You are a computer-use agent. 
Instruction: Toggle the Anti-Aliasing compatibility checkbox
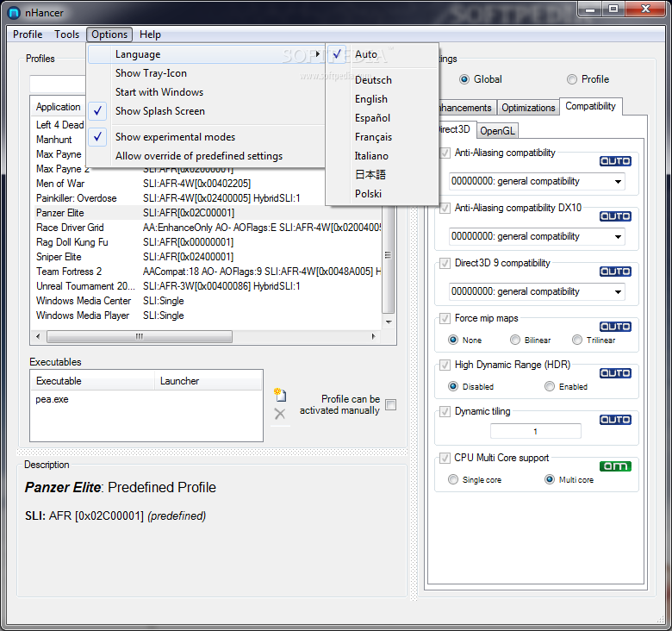click(445, 153)
